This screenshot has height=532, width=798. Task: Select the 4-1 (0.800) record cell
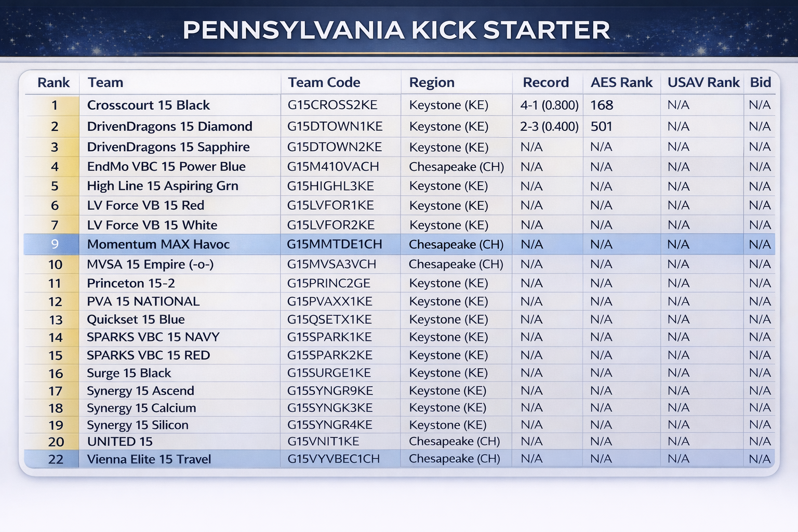point(549,105)
